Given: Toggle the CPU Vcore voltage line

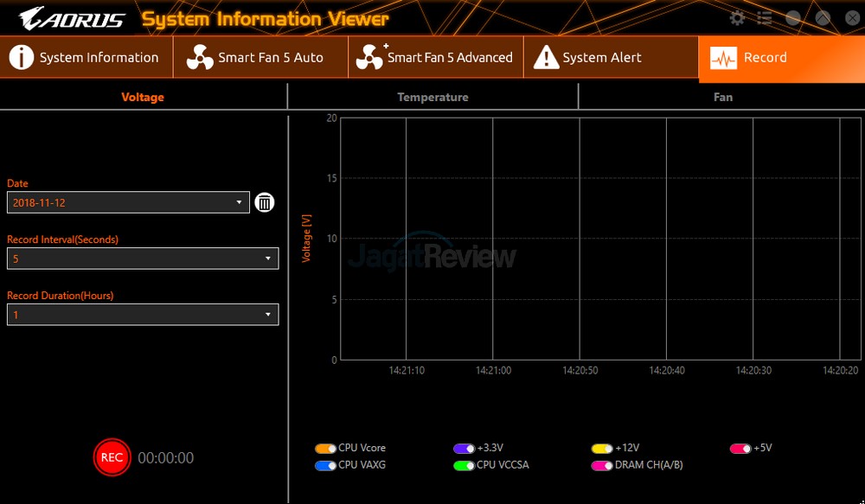Looking at the screenshot, I should click(325, 449).
